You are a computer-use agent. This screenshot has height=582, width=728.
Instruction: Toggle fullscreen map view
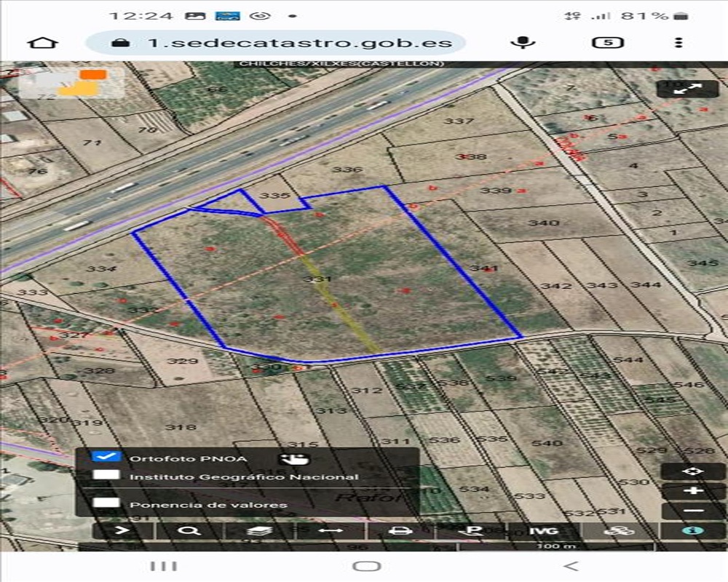[687, 89]
